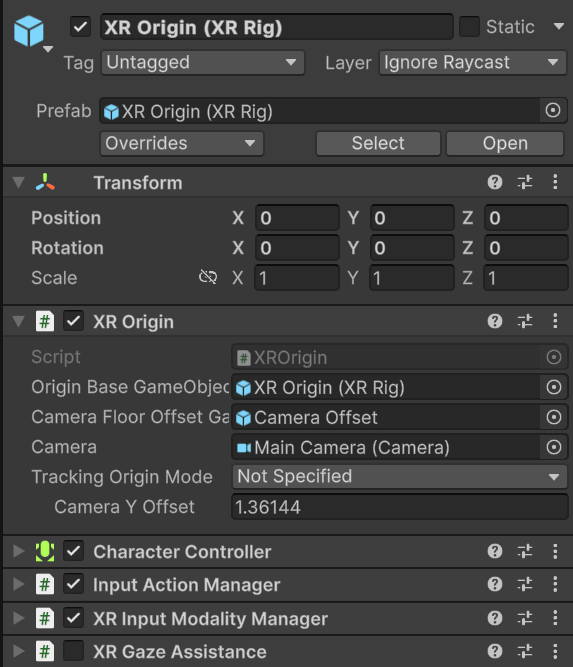Toggle the GameObject active checkbox
573x667 pixels.
click(x=80, y=27)
